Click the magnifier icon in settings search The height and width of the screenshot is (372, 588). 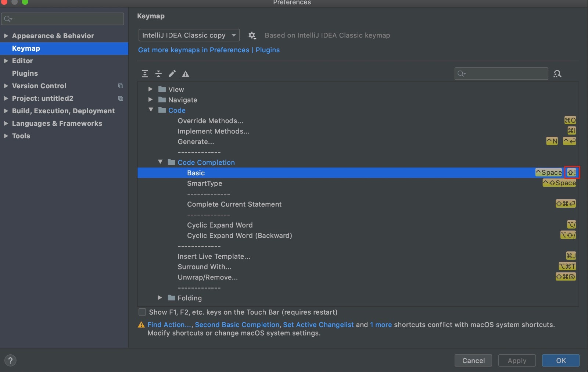[8, 19]
